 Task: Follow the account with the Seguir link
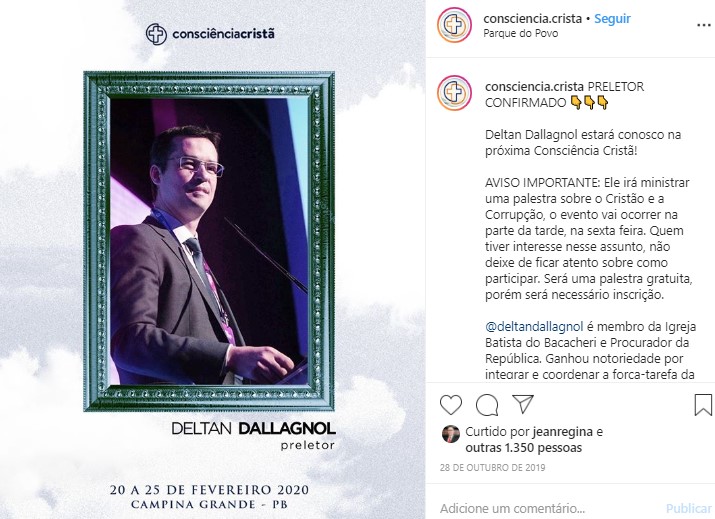(612, 19)
